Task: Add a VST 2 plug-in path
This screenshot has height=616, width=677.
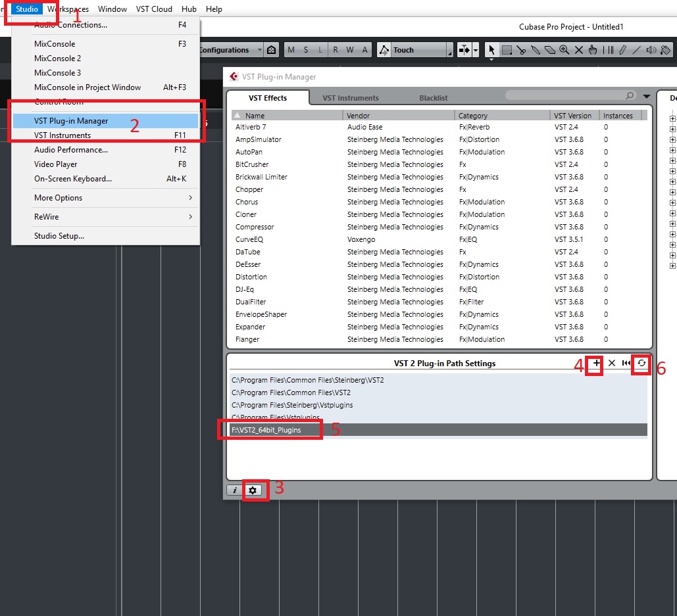Action: 596,363
